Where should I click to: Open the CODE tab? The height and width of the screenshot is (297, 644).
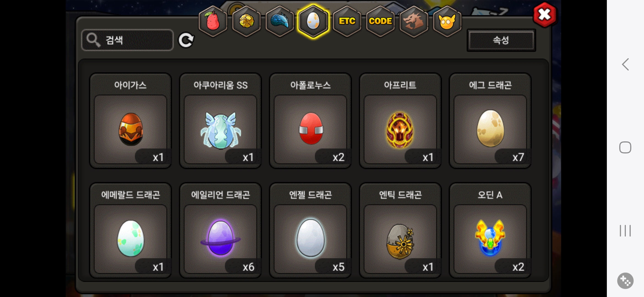(380, 21)
